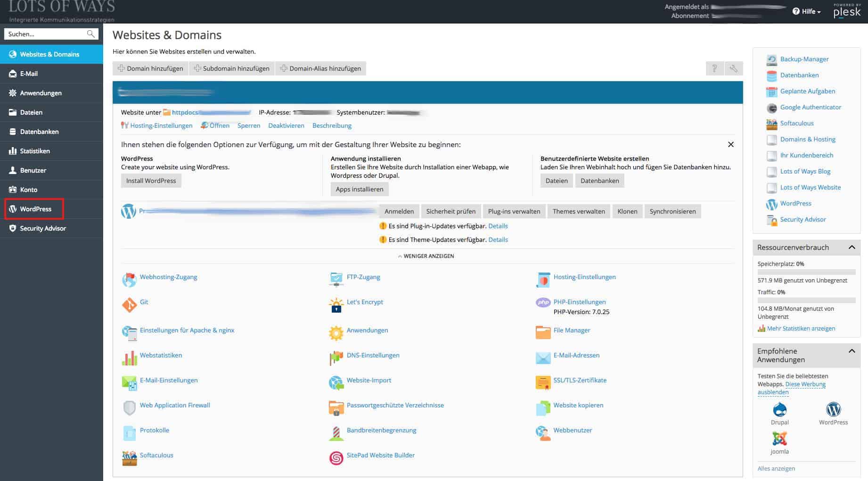Image resolution: width=868 pixels, height=481 pixels.
Task: Click Alles anzeigen link
Action: (776, 468)
